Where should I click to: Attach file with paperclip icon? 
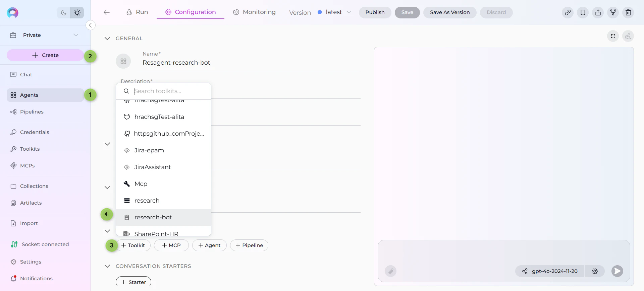coord(391,271)
